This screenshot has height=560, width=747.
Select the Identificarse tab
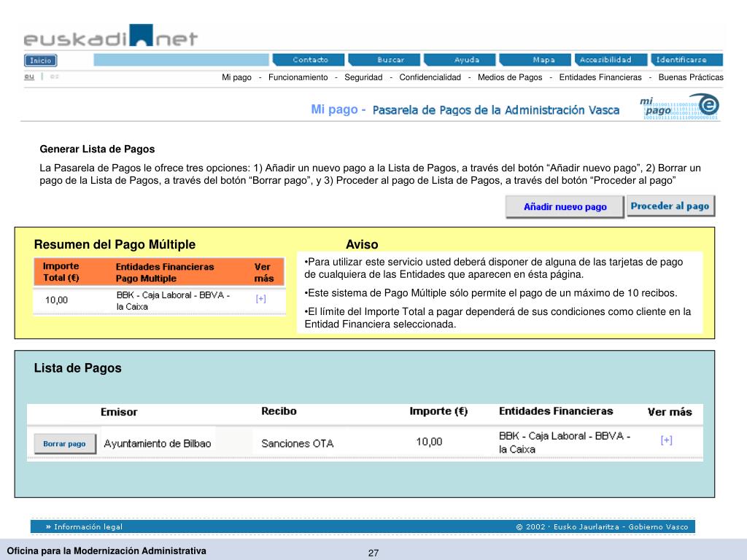(x=681, y=60)
